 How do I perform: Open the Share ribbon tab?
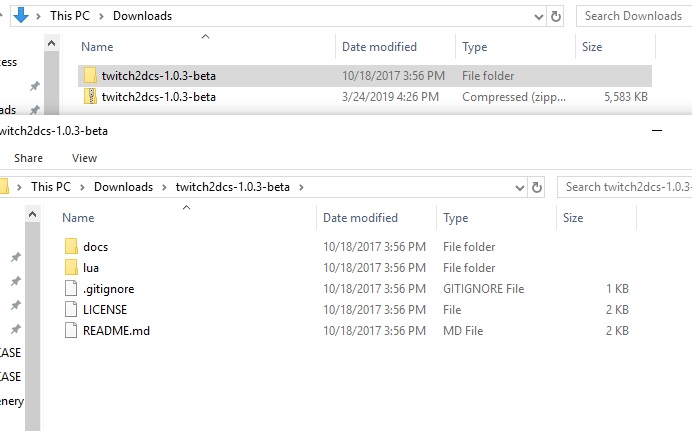(x=28, y=158)
